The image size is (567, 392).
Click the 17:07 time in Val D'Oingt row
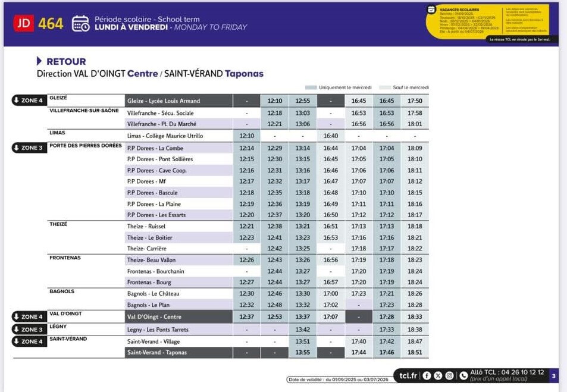click(x=331, y=317)
